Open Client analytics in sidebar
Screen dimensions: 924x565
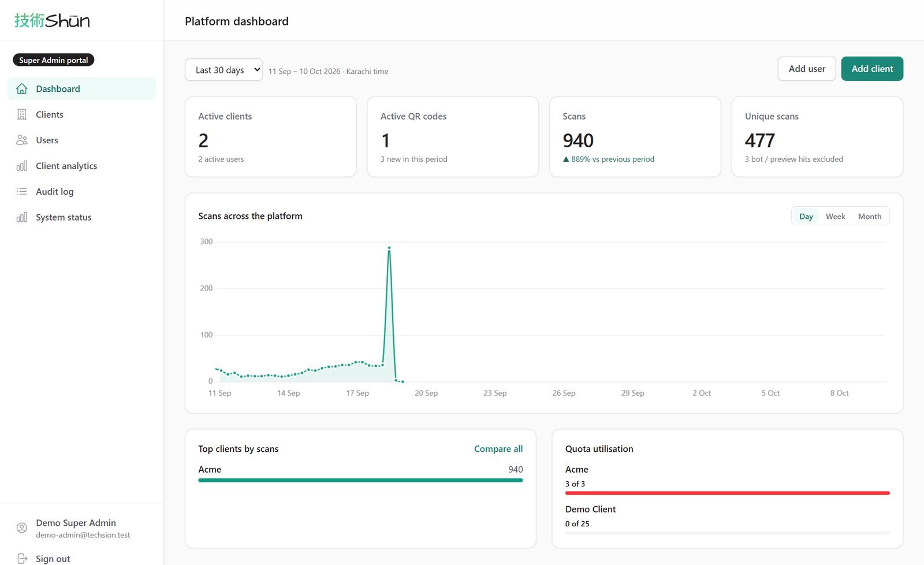tap(81, 166)
